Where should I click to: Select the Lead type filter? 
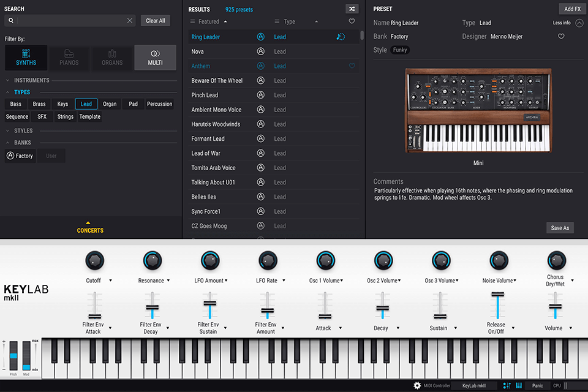(x=86, y=104)
